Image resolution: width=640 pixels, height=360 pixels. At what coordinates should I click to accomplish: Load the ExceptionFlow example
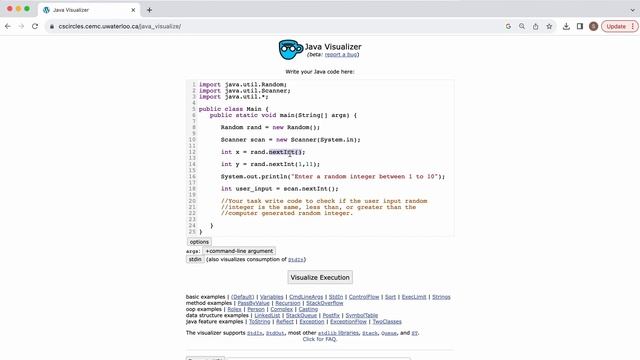click(x=348, y=322)
